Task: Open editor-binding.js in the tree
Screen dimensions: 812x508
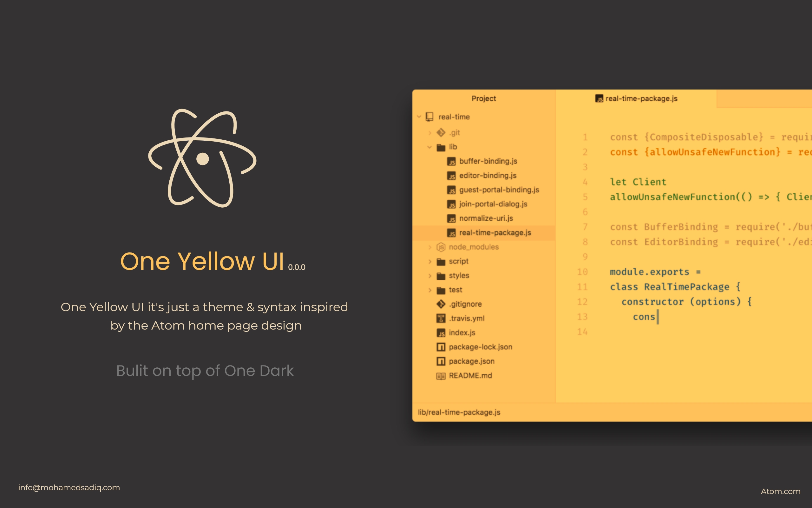Action: tap(488, 175)
